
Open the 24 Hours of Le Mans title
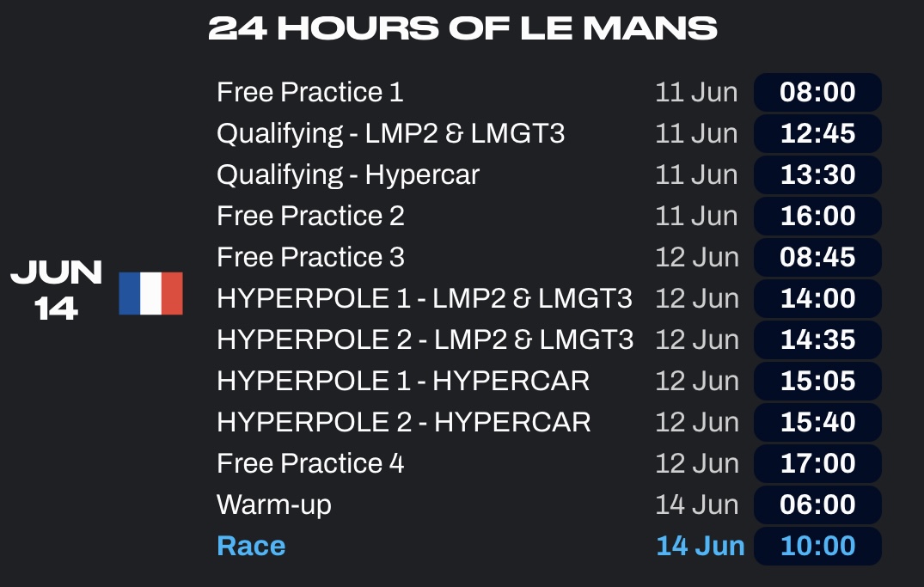(x=462, y=28)
